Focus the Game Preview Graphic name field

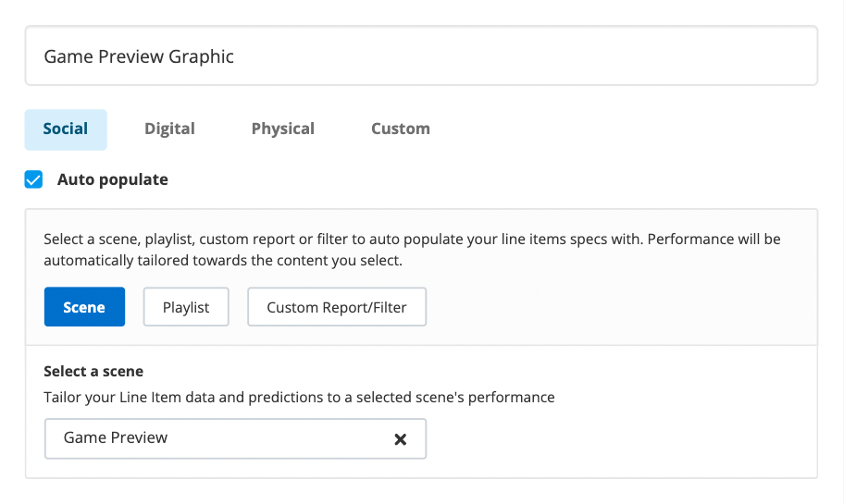coord(421,56)
